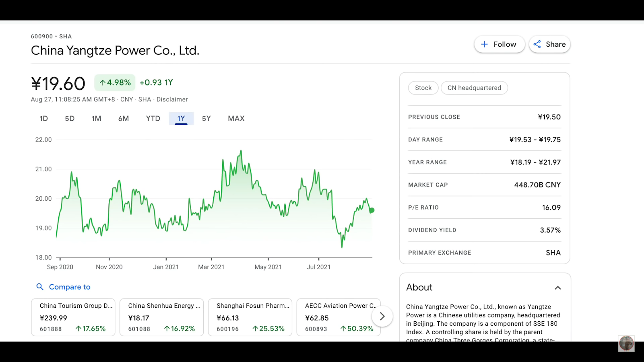
Task: Click the 22.00 y-axis label
Action: 43,140
